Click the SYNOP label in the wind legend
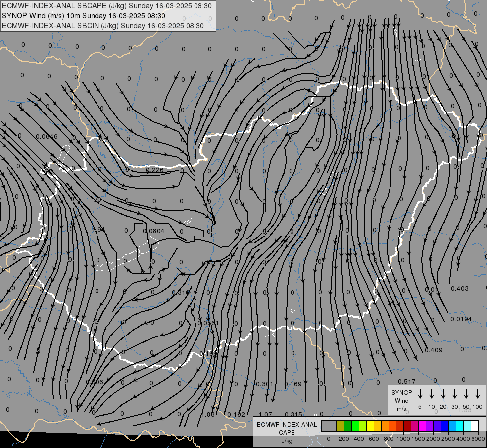The width and height of the screenshot is (487, 448). (x=401, y=392)
